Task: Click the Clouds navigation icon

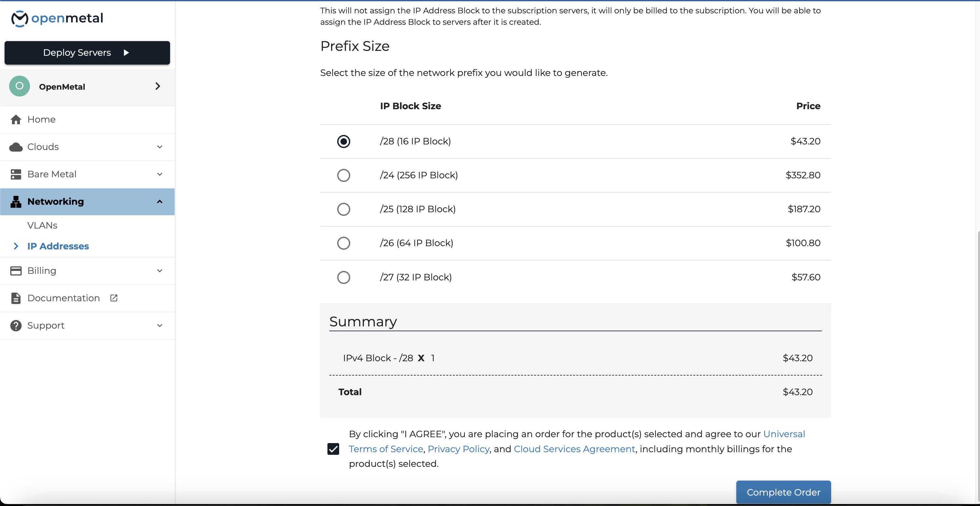Action: (x=16, y=146)
